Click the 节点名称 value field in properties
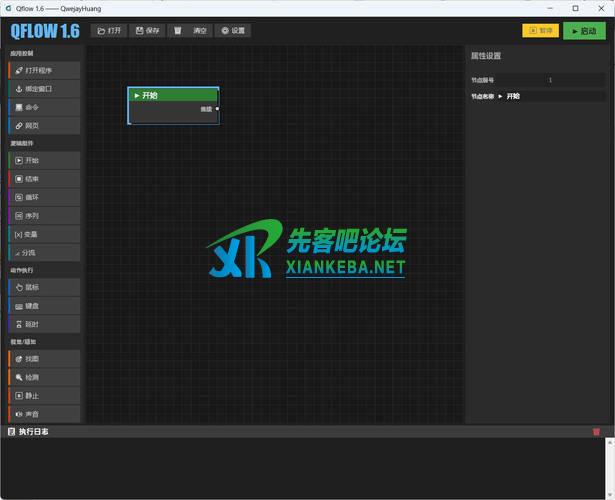Image resolution: width=615 pixels, height=500 pixels. [560, 96]
